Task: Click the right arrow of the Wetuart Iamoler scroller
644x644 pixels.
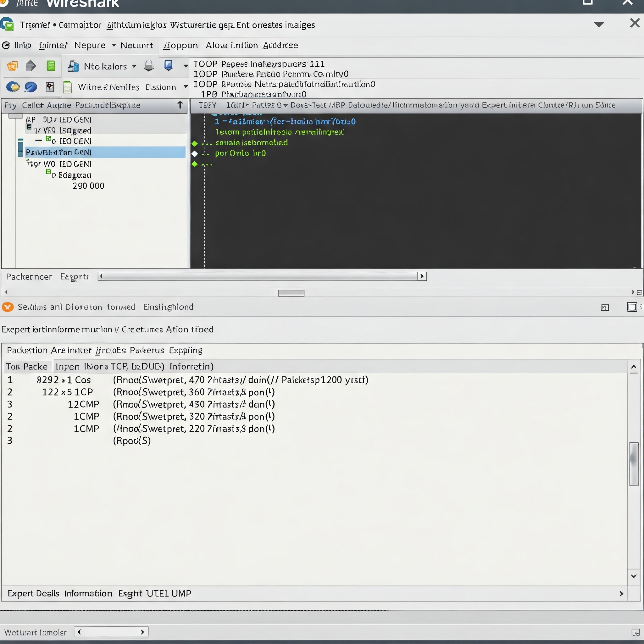Action: click(143, 632)
